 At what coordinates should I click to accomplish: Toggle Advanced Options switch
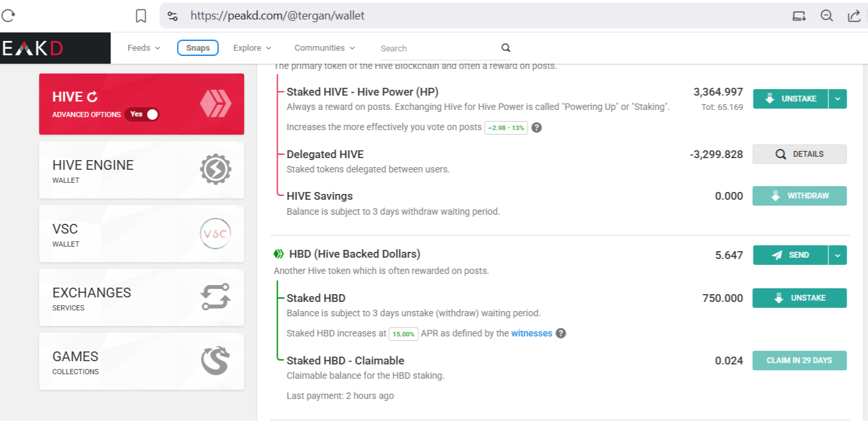[x=142, y=115]
